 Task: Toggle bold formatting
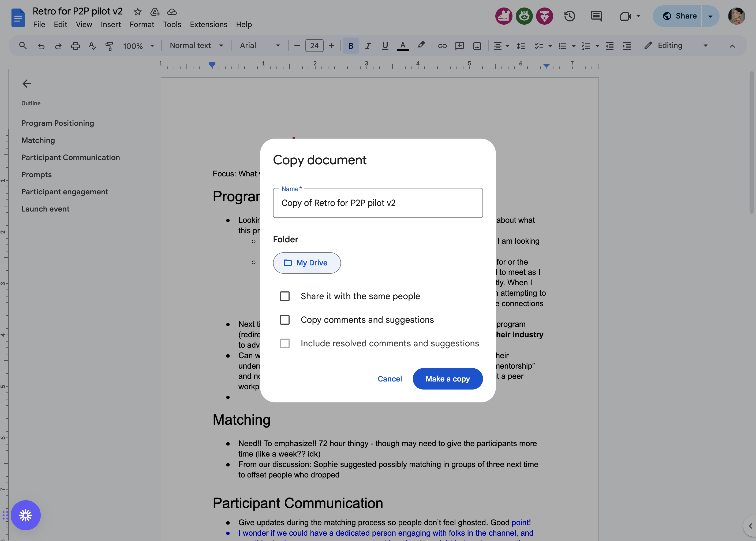click(x=350, y=46)
